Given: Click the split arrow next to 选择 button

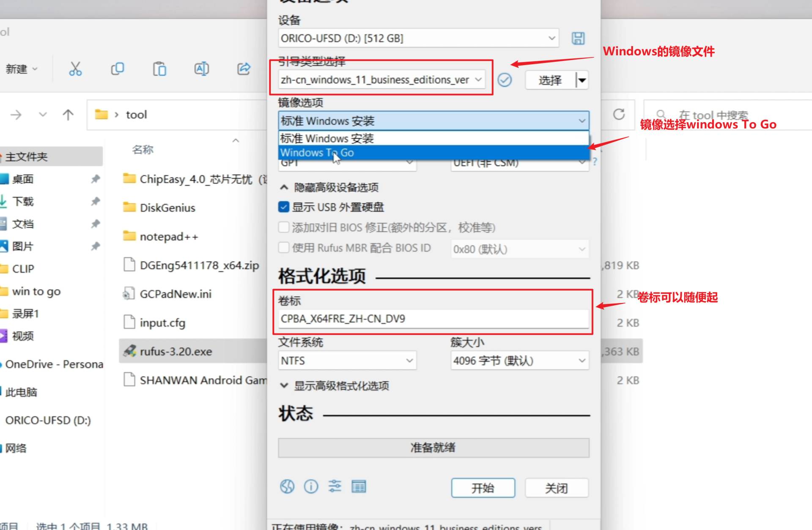Looking at the screenshot, I should pos(582,79).
